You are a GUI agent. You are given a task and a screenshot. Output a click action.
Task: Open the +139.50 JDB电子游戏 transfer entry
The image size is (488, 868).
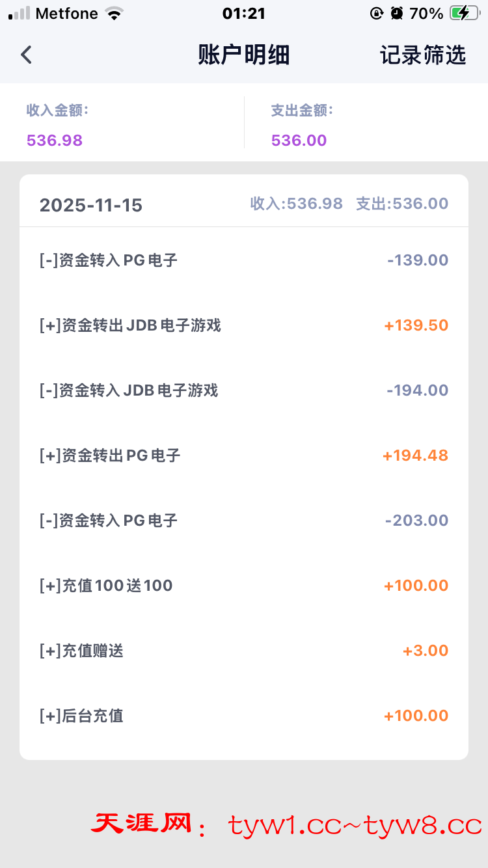pyautogui.click(x=244, y=325)
